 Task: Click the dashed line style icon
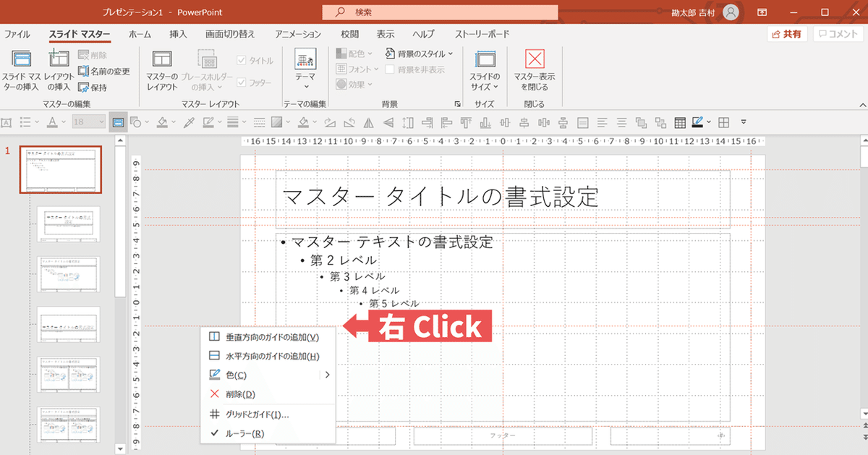tap(258, 122)
